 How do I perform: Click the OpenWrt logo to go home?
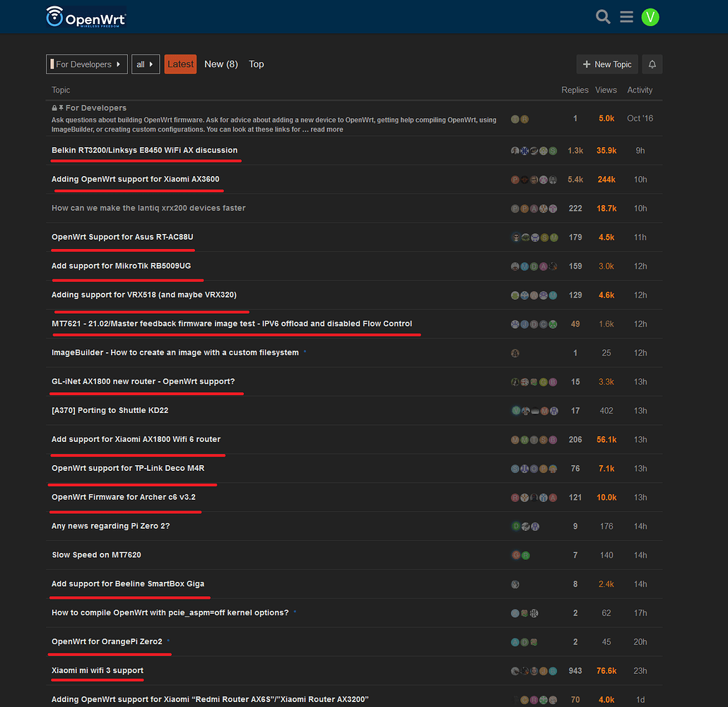click(x=85, y=16)
